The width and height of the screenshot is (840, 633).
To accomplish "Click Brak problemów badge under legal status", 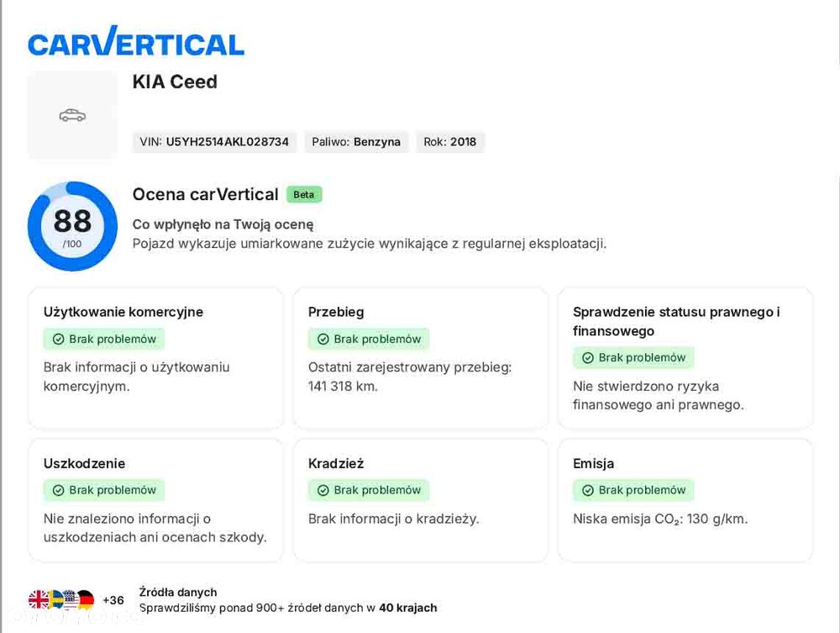I will [x=633, y=358].
